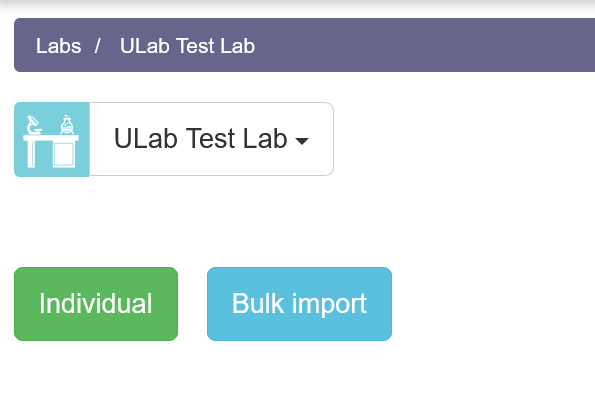Click the bubbling flask on the bench icon

pos(67,125)
